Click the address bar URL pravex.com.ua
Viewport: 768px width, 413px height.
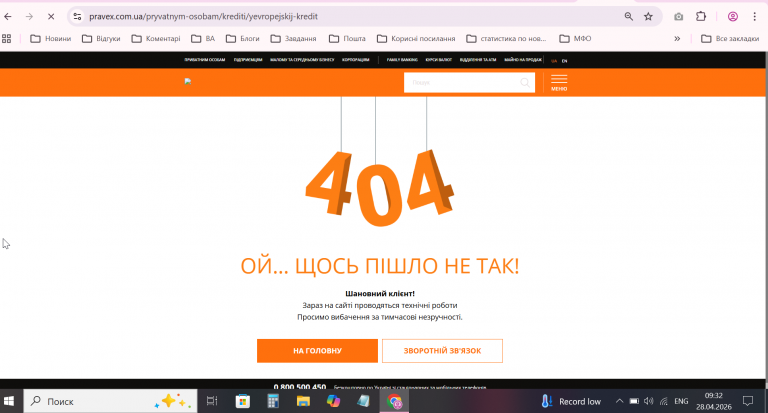(x=203, y=17)
